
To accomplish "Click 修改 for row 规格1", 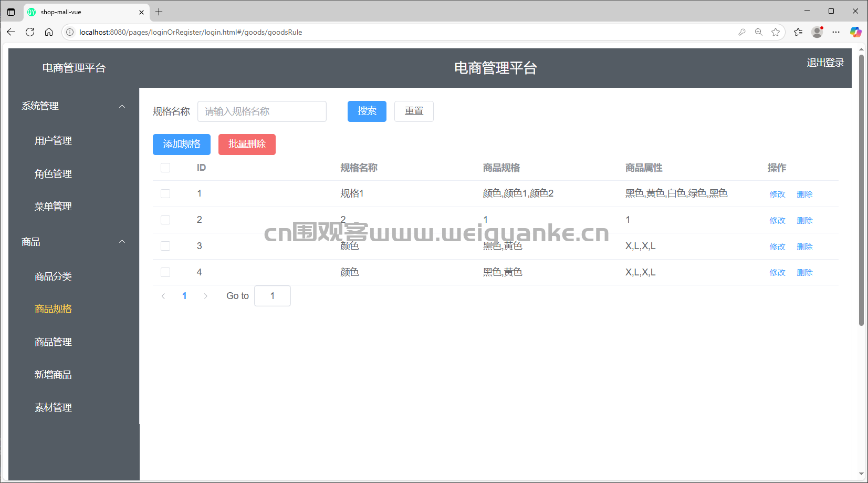I will coord(778,194).
